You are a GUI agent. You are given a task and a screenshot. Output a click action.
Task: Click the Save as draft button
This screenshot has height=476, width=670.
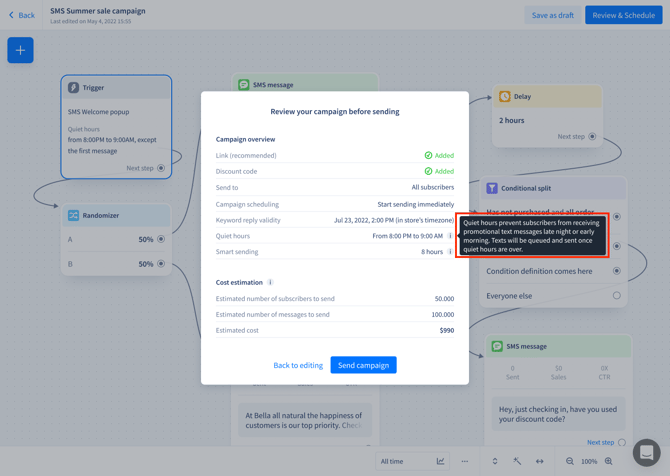pos(552,15)
